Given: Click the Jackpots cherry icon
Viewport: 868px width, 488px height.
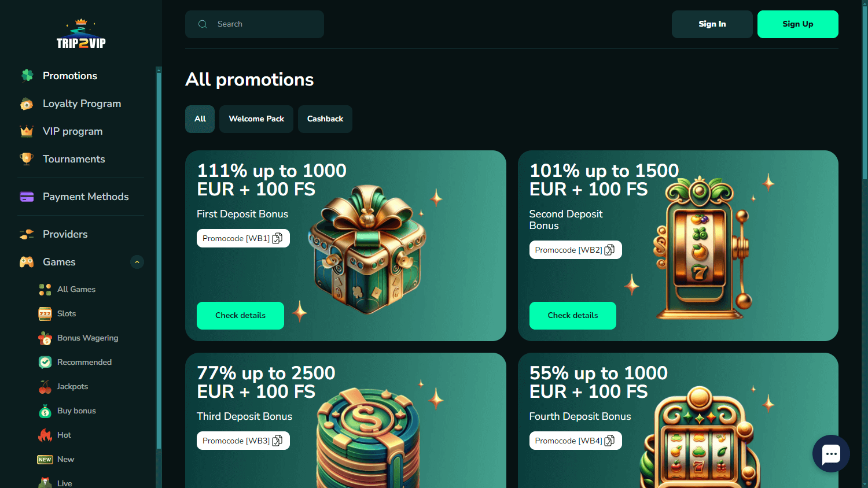Looking at the screenshot, I should click(x=45, y=387).
